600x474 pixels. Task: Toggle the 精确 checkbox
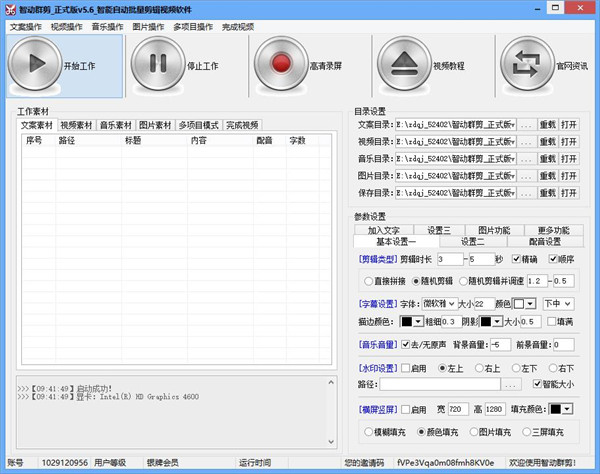click(514, 259)
